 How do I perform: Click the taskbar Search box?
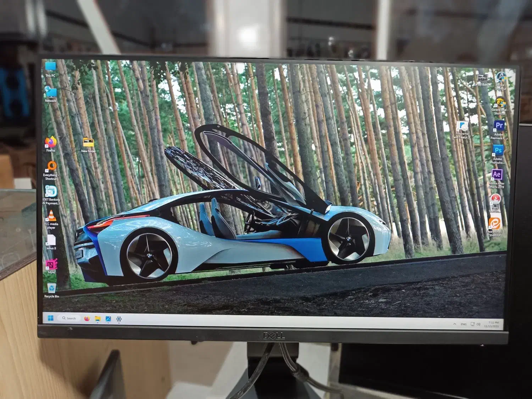point(69,318)
